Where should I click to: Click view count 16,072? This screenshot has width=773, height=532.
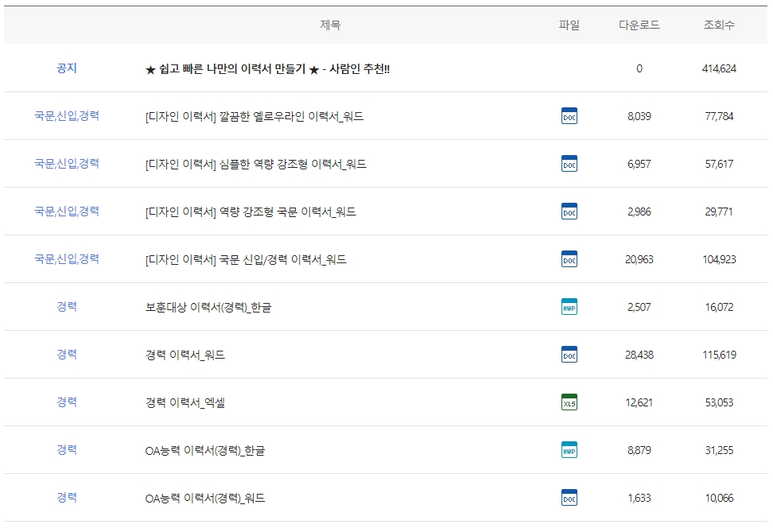click(x=719, y=307)
